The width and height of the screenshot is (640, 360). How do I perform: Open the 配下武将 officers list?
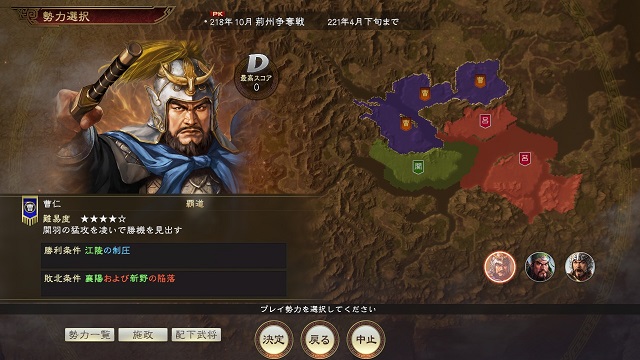(x=196, y=335)
